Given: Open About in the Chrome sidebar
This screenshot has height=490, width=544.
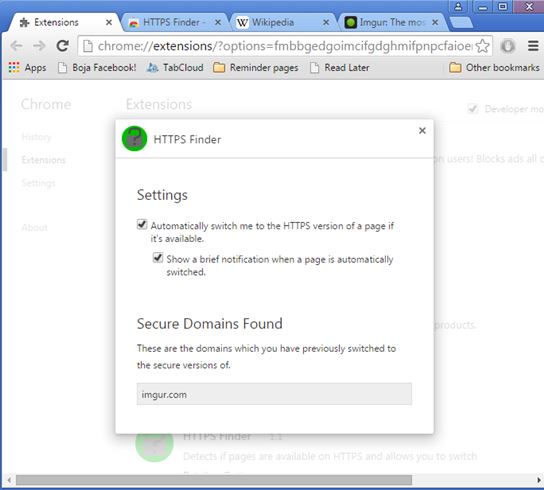Looking at the screenshot, I should coord(34,228).
